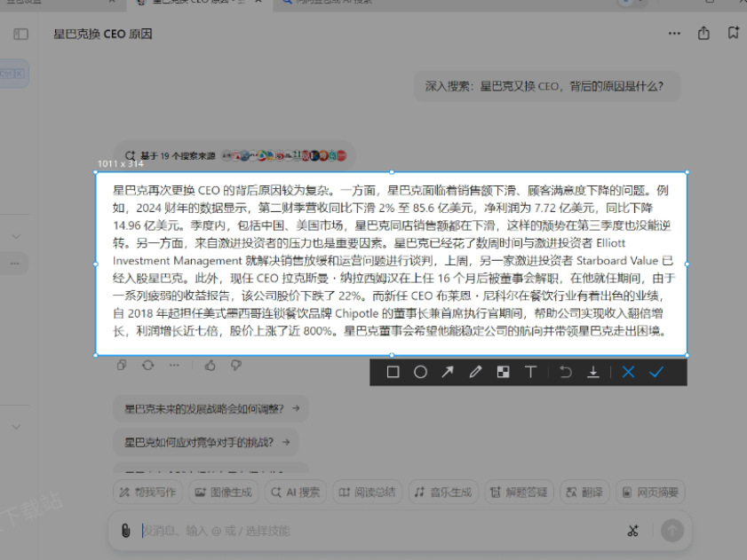Screen dimensions: 747x560
Task: Choose the AI 搜索 skill
Action: coord(296,492)
